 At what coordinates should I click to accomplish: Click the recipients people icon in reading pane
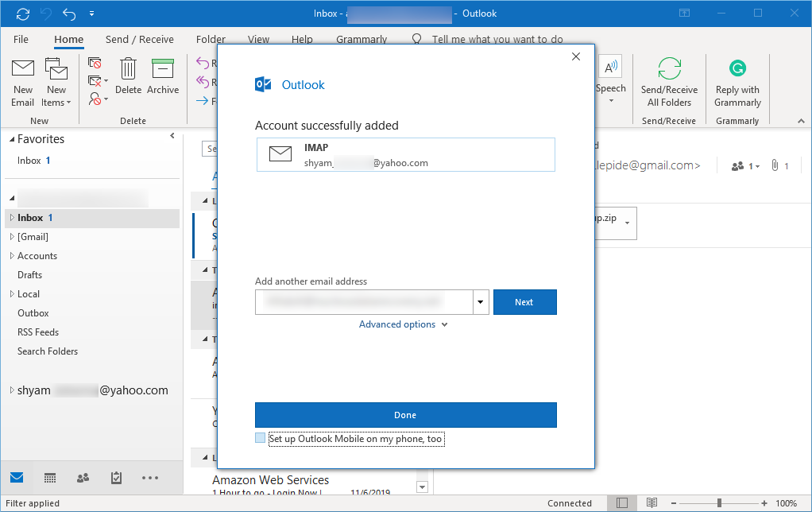tap(737, 166)
